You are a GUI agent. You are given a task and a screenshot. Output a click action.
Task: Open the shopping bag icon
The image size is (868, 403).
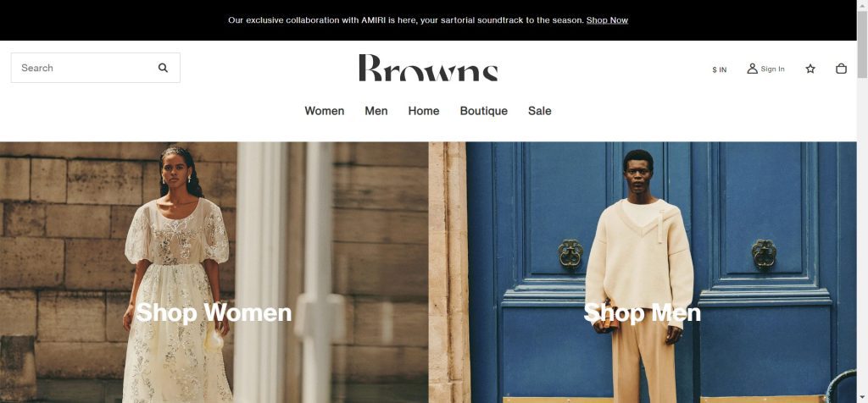click(841, 69)
